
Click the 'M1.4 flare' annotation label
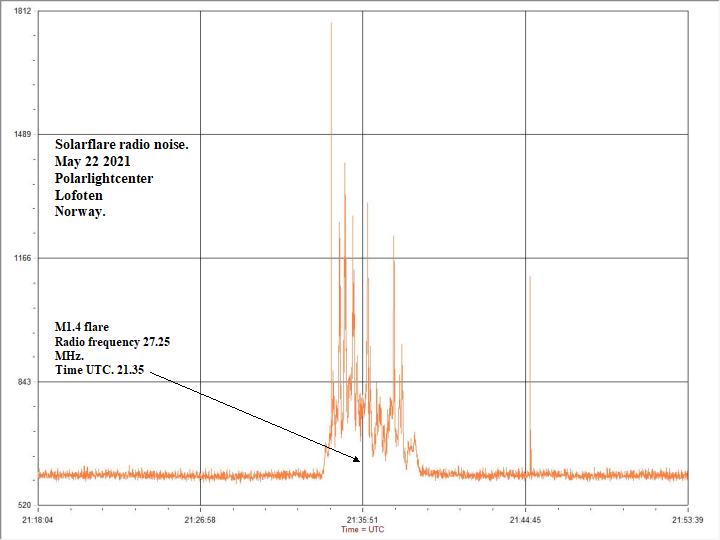tap(82, 327)
